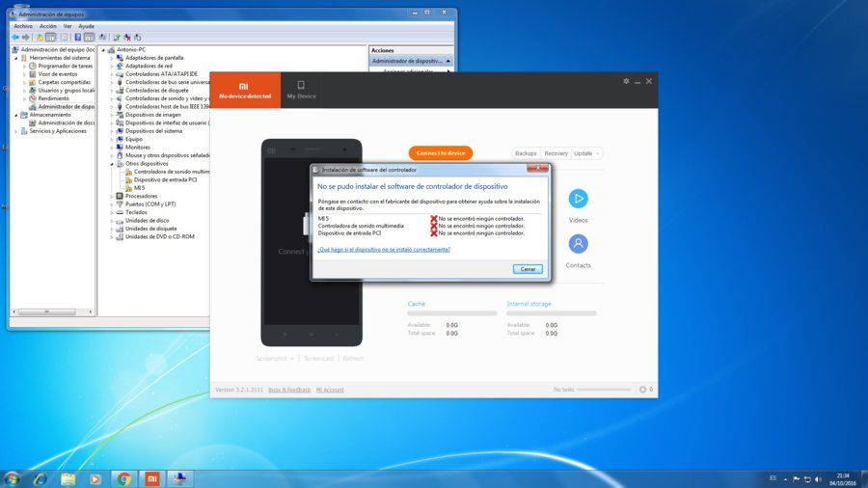Click the Videos play icon in Mi PC Suite

578,199
